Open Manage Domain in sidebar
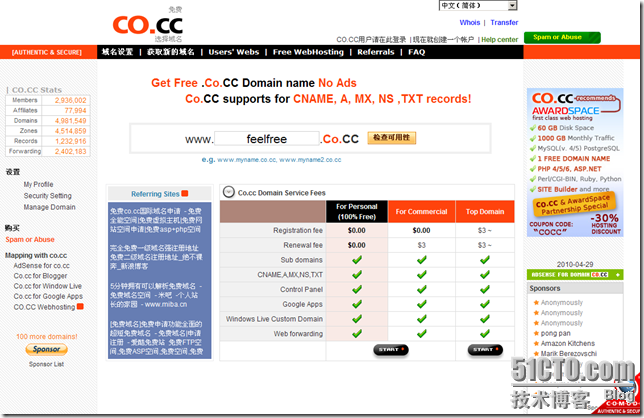The width and height of the screenshot is (644, 418). pos(49,207)
